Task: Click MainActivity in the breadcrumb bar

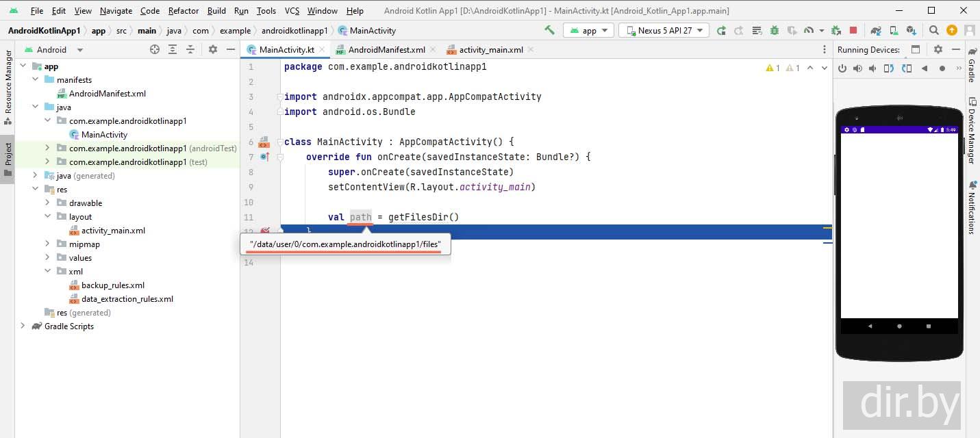Action: (x=367, y=30)
